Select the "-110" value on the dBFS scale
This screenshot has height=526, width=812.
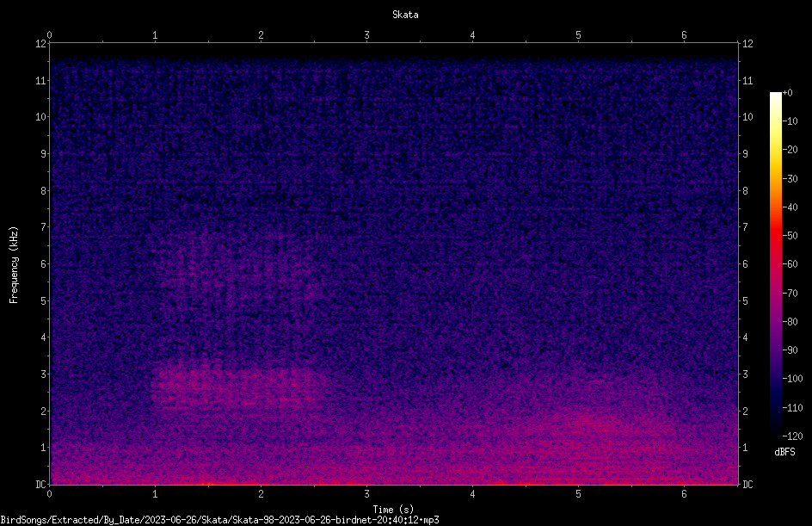click(x=792, y=408)
